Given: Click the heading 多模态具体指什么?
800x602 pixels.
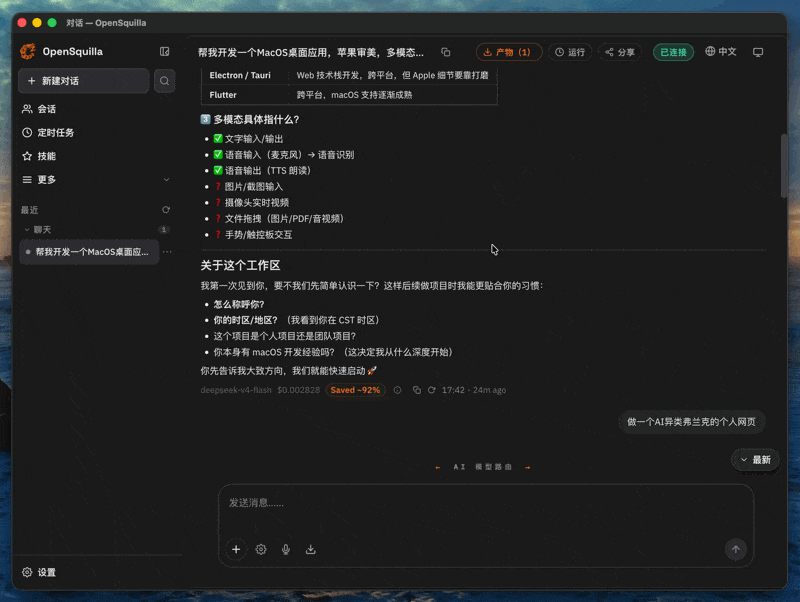Looking at the screenshot, I should (x=256, y=119).
